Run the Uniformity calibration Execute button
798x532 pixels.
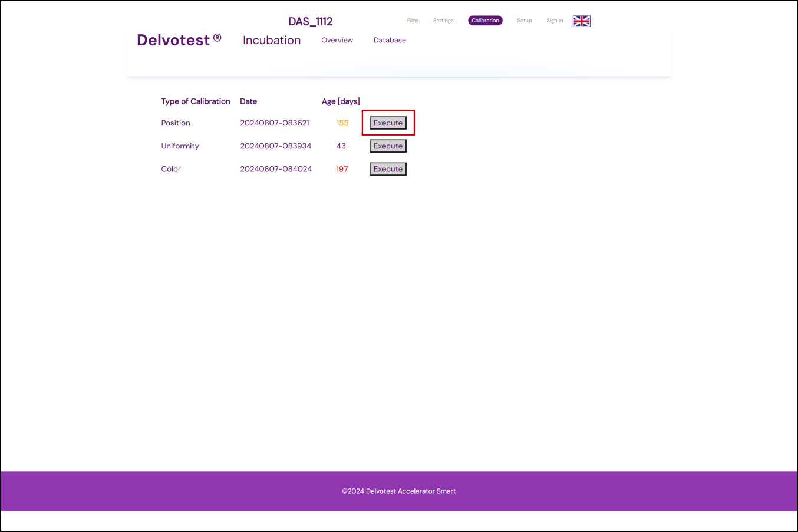pos(388,146)
